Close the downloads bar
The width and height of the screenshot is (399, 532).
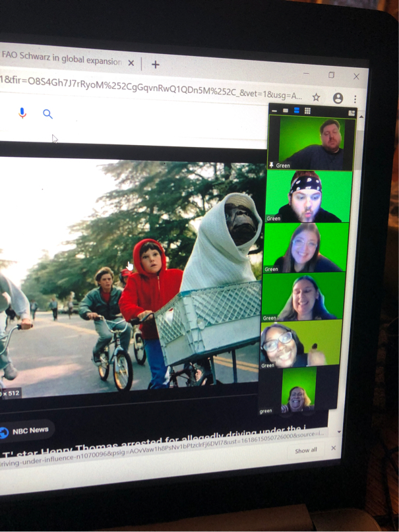point(334,448)
